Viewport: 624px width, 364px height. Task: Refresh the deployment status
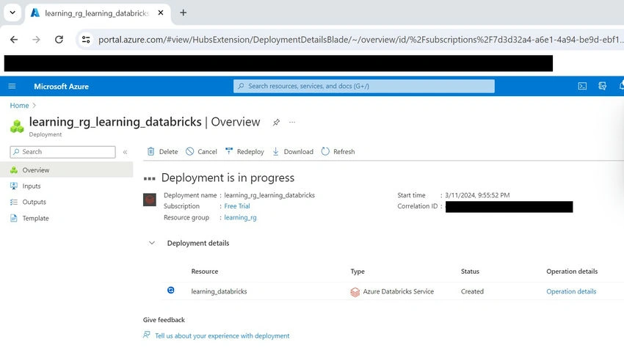click(x=338, y=152)
